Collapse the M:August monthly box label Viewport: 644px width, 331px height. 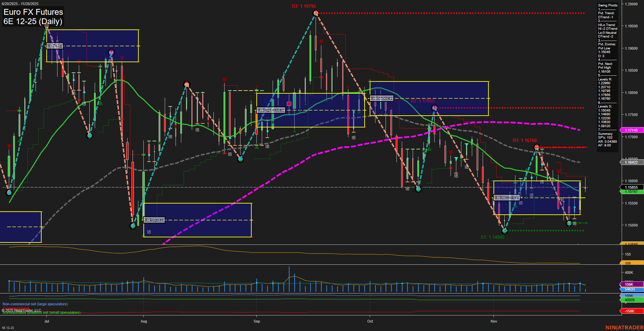154,220
